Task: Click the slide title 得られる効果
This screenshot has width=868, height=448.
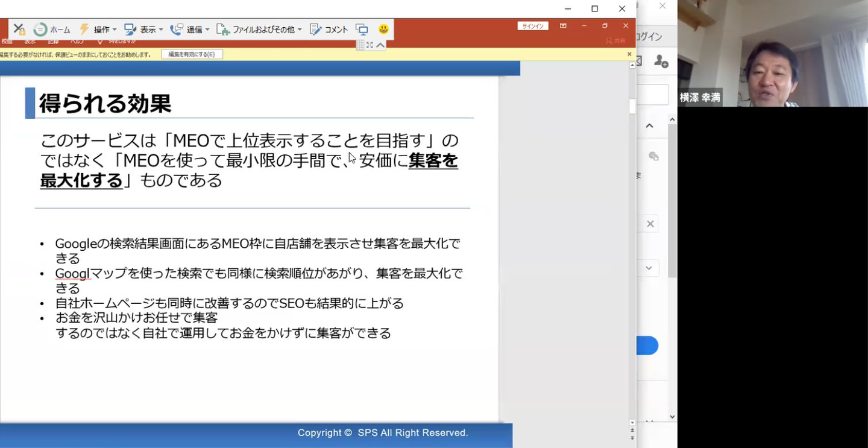Action: point(105,104)
